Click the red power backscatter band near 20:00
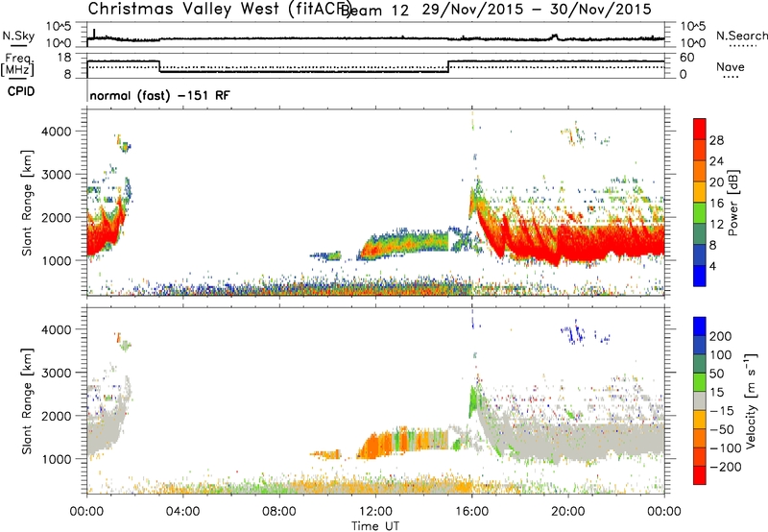 [573, 245]
